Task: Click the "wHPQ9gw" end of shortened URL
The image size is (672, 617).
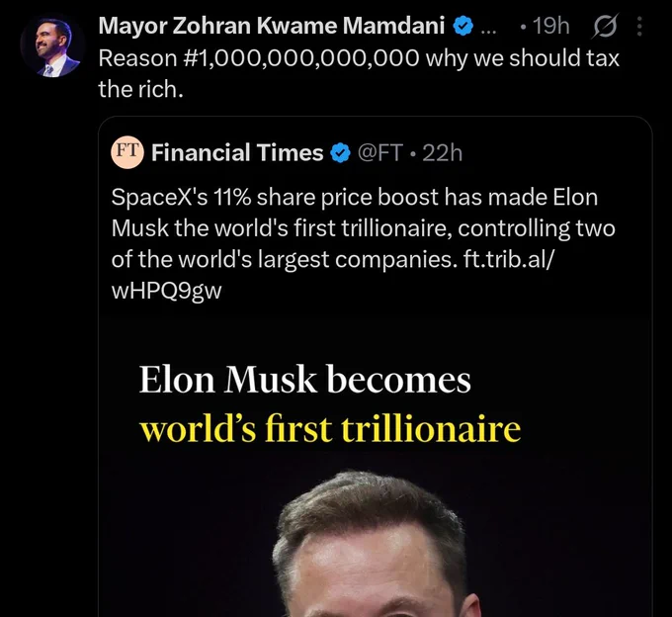Action: [166, 291]
